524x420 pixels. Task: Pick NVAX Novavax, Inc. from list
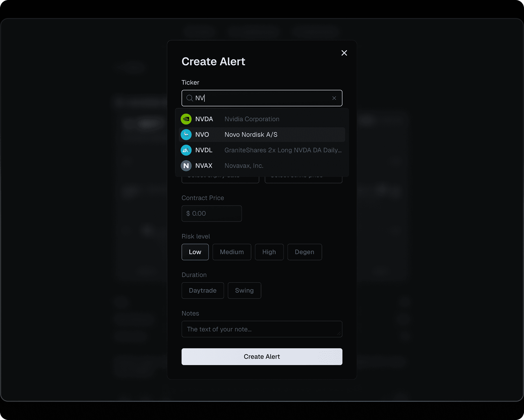click(244, 166)
